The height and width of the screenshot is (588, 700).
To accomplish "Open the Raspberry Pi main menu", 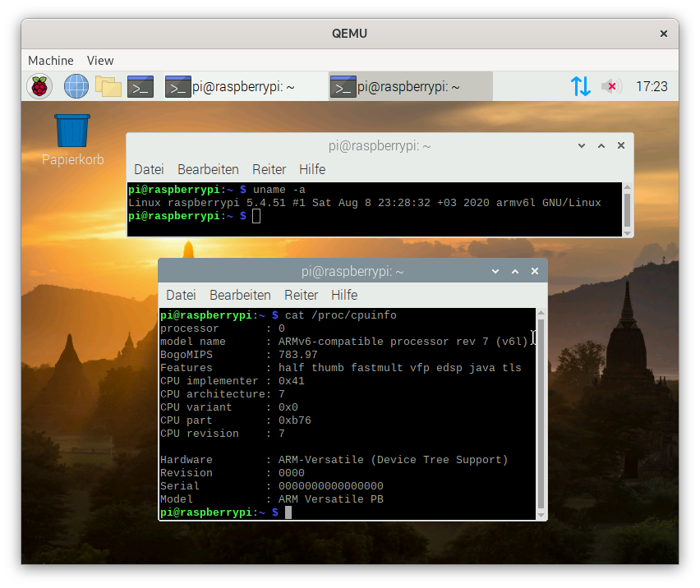I will (39, 86).
